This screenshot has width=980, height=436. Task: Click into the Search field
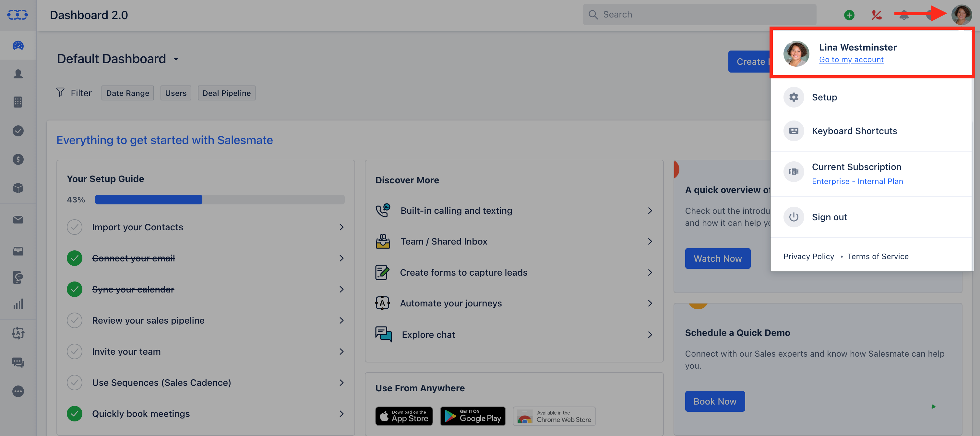[699, 15]
